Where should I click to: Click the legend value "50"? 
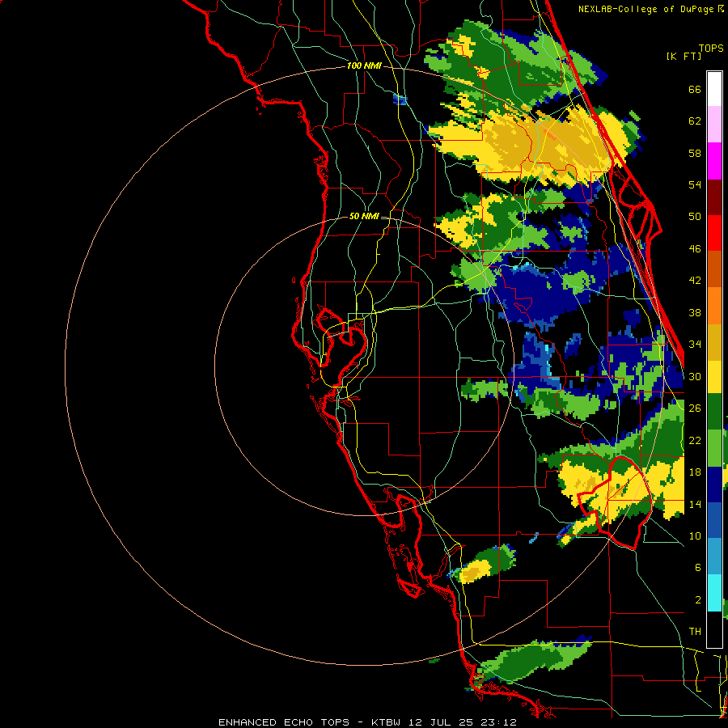pyautogui.click(x=695, y=217)
